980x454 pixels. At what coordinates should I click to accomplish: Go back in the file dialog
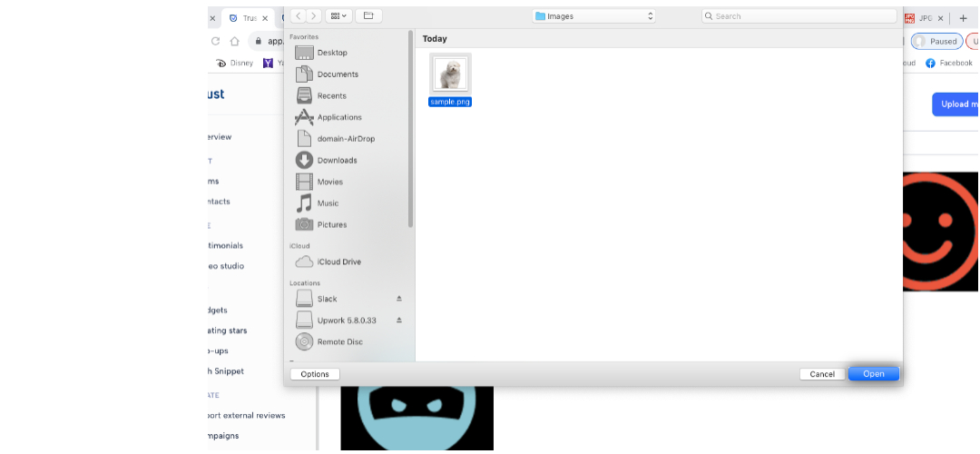pyautogui.click(x=299, y=15)
